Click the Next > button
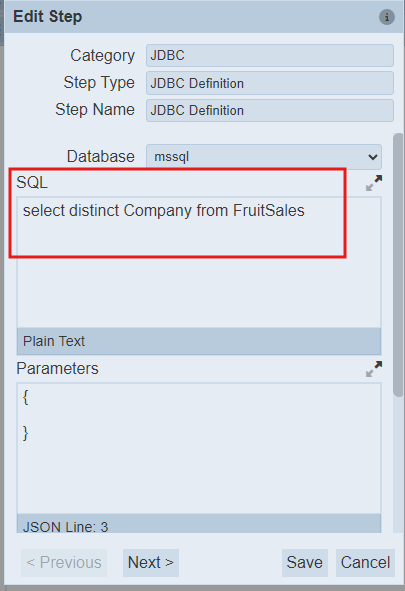Image resolution: width=405 pixels, height=591 pixels. 151,563
